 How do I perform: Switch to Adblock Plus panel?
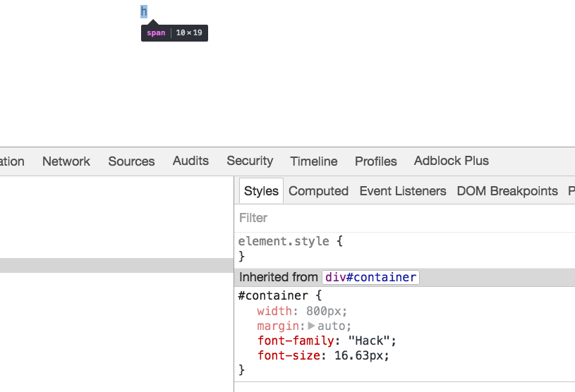[452, 161]
